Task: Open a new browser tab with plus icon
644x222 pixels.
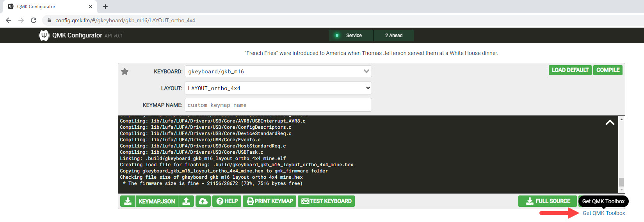Action: [105, 7]
